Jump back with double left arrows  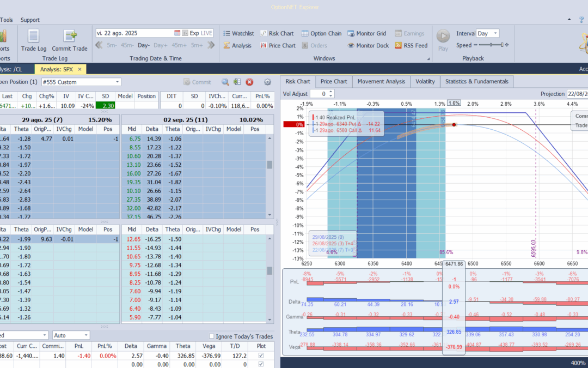[99, 45]
